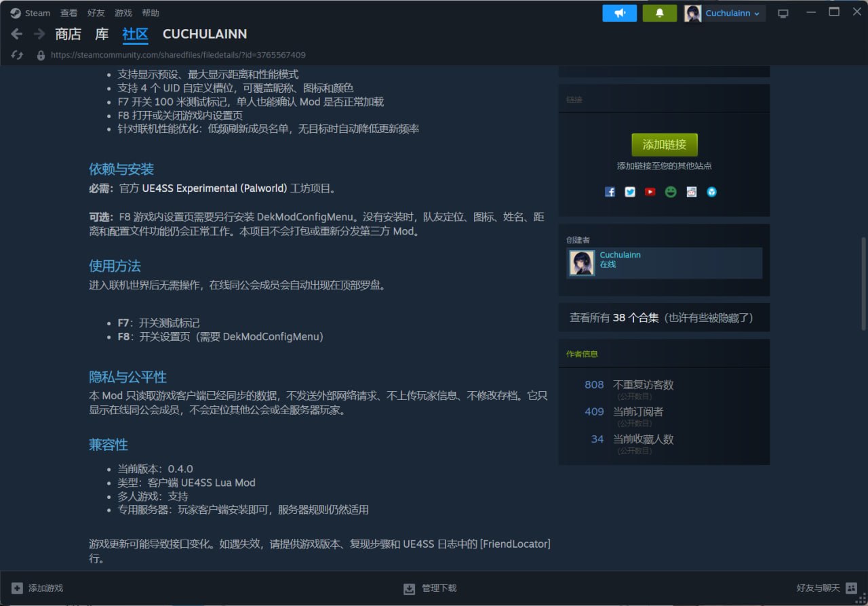Click the download icon beside 管理下载
The image size is (868, 606).
pyautogui.click(x=409, y=588)
